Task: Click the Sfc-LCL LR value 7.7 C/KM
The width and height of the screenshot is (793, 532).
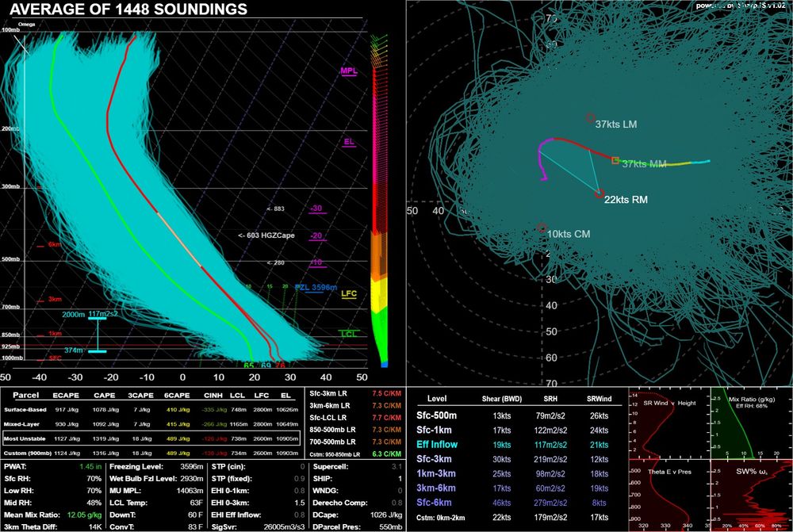Action: [386, 418]
